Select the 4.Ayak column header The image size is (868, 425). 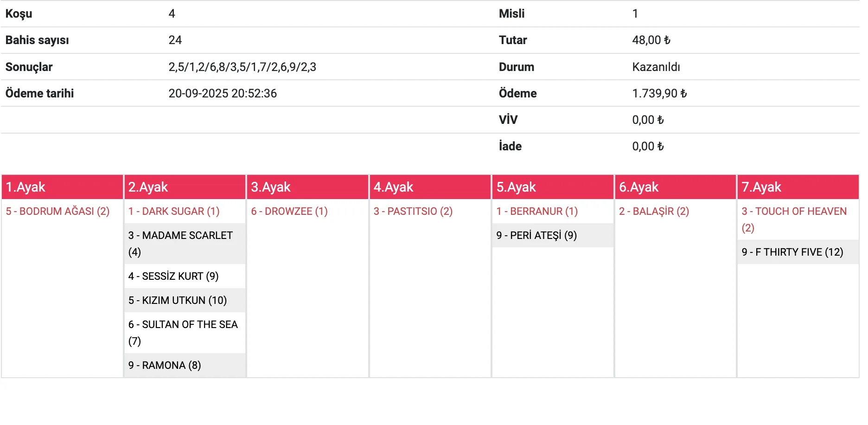430,187
